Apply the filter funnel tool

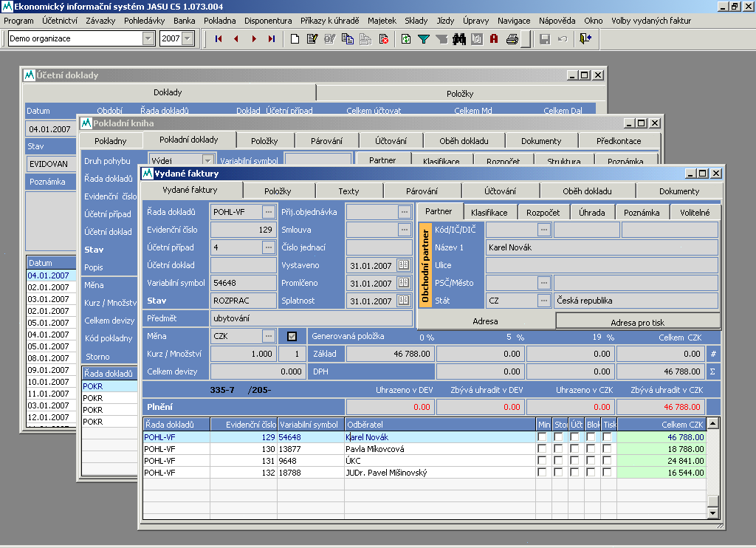[424, 39]
